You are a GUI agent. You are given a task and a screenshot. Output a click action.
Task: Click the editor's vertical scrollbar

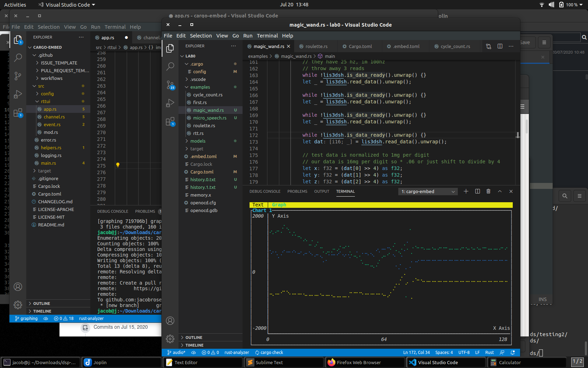[x=517, y=135]
